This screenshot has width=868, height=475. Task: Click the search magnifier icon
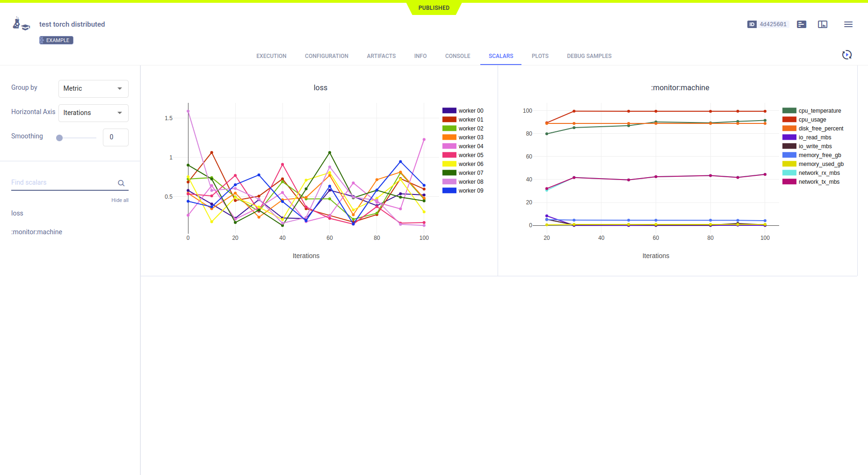point(121,183)
